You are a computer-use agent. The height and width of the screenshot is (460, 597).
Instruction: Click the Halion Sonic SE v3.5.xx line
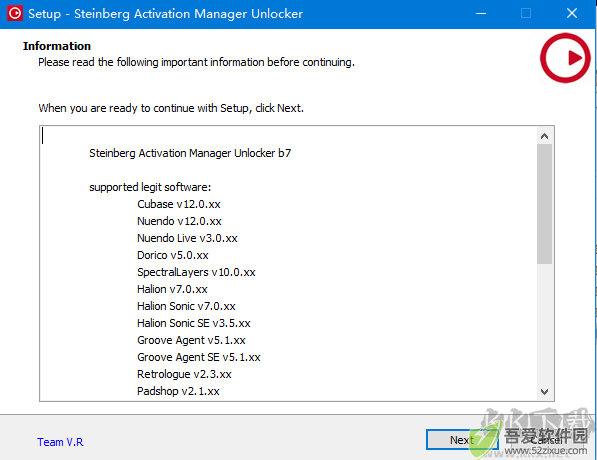pyautogui.click(x=193, y=323)
